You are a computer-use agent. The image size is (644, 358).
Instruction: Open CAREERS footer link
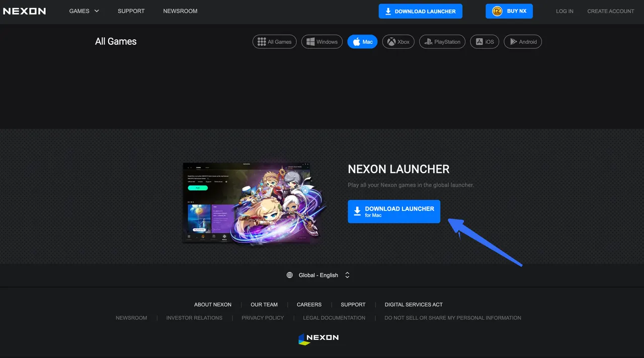coord(309,305)
